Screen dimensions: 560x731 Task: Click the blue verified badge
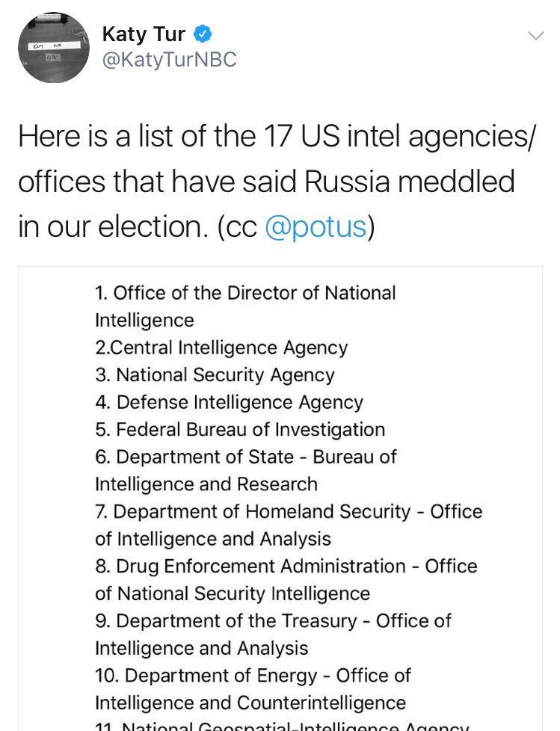tap(202, 34)
